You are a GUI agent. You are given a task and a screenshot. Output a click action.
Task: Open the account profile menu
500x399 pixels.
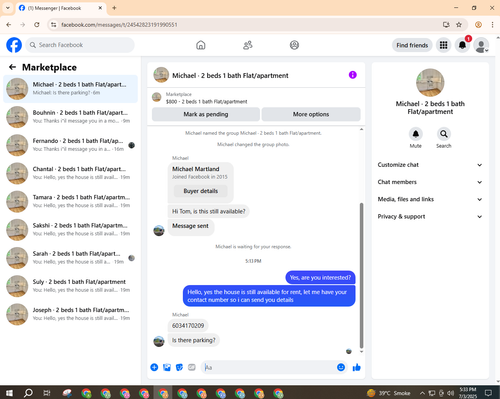coord(481,45)
